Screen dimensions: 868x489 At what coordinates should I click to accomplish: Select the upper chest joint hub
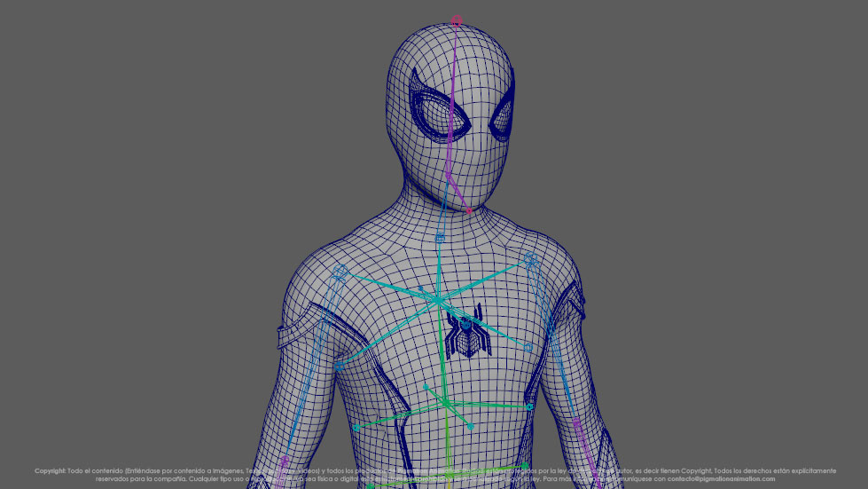pyautogui.click(x=438, y=301)
